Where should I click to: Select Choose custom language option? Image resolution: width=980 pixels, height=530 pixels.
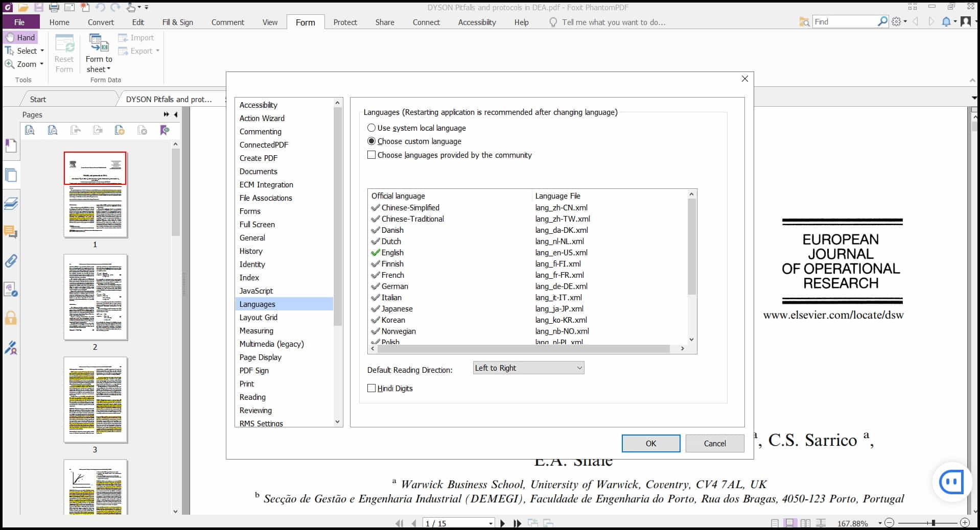pos(414,141)
